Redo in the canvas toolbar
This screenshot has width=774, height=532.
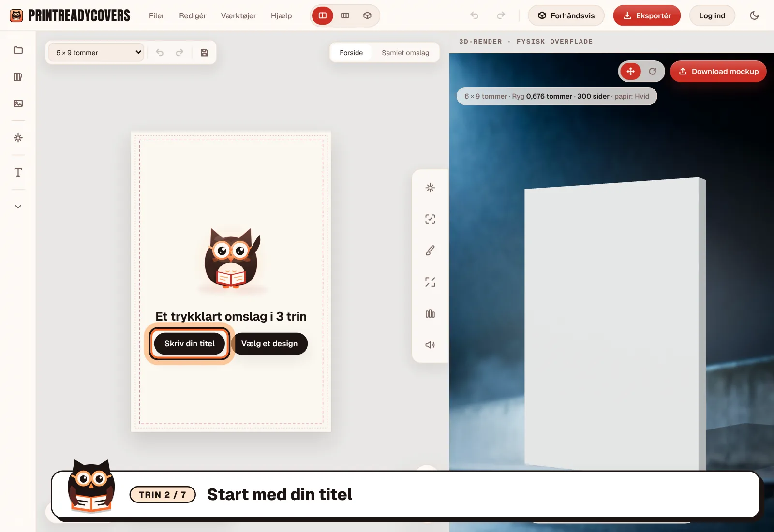(x=179, y=53)
